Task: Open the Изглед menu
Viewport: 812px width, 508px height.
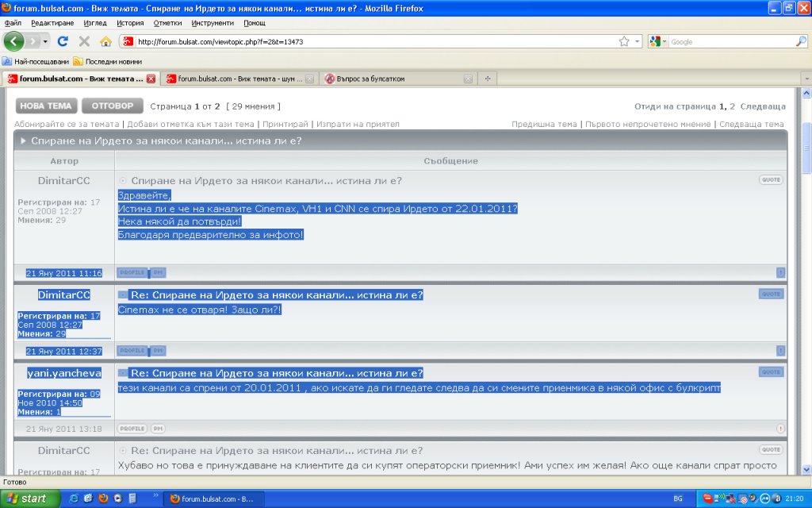Action: pos(95,23)
